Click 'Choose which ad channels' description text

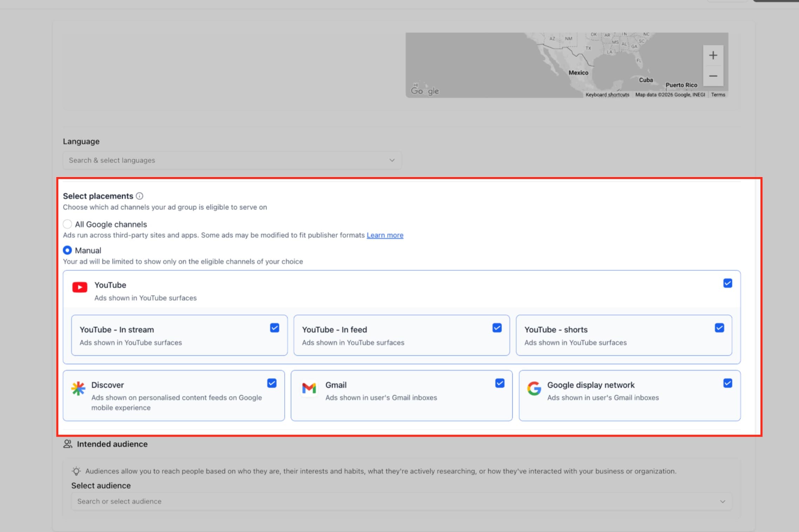click(165, 207)
